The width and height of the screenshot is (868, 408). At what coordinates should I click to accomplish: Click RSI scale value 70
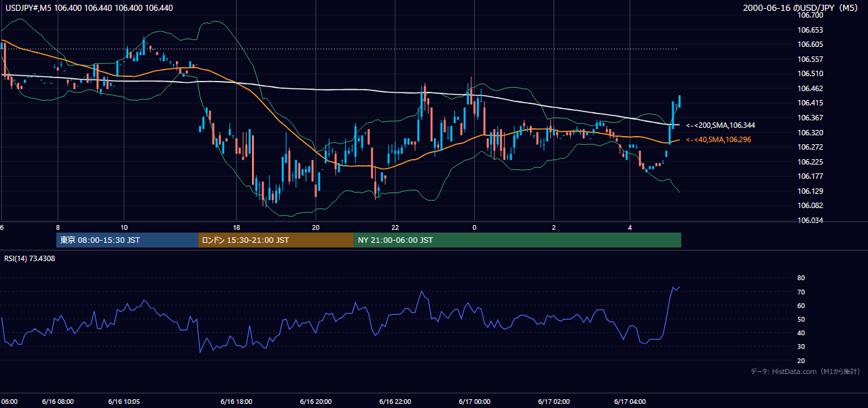(x=801, y=292)
